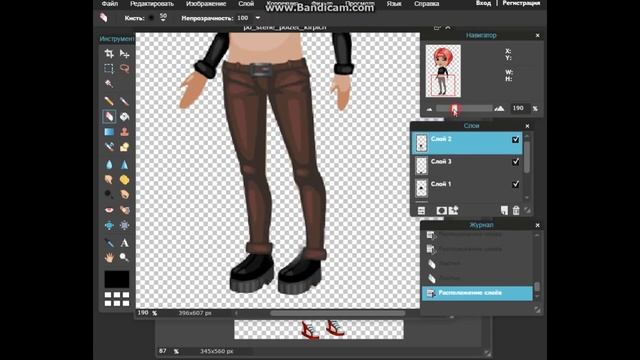The width and height of the screenshot is (640, 360).
Task: Select the Smudge tool
Action: pyautogui.click(x=109, y=179)
